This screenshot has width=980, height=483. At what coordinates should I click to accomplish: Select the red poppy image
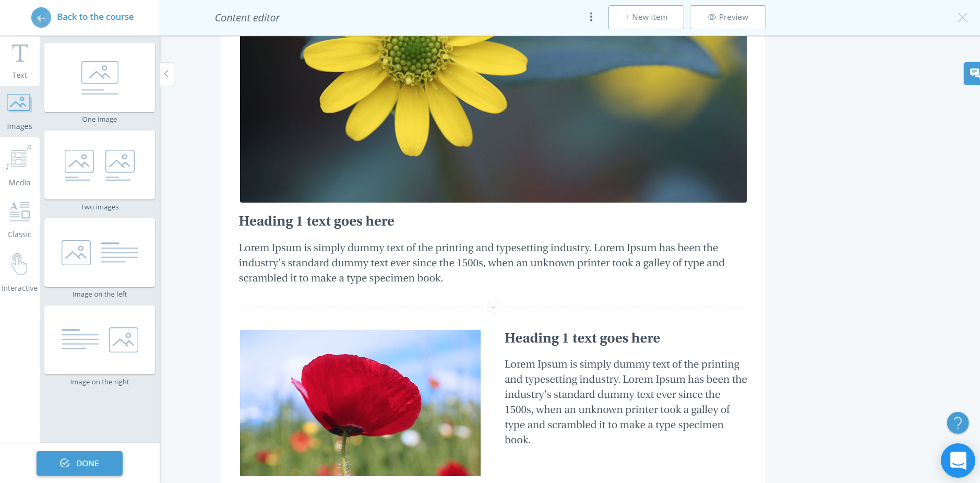coord(360,403)
